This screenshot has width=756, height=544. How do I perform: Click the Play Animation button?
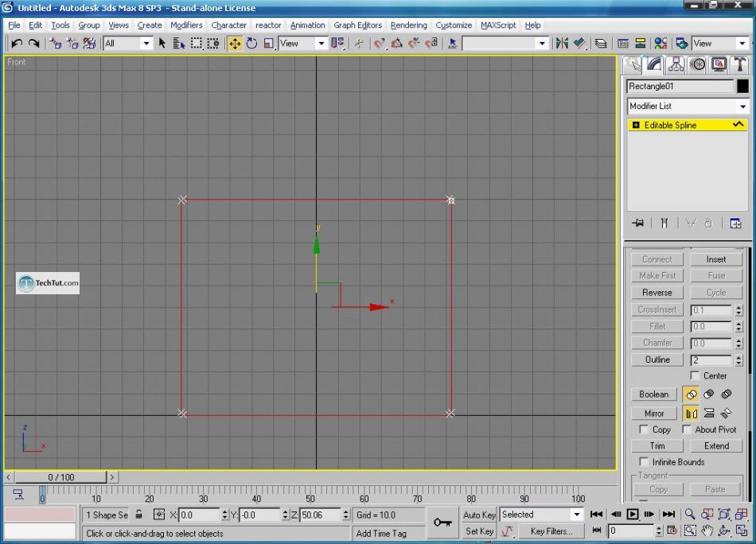(x=632, y=514)
